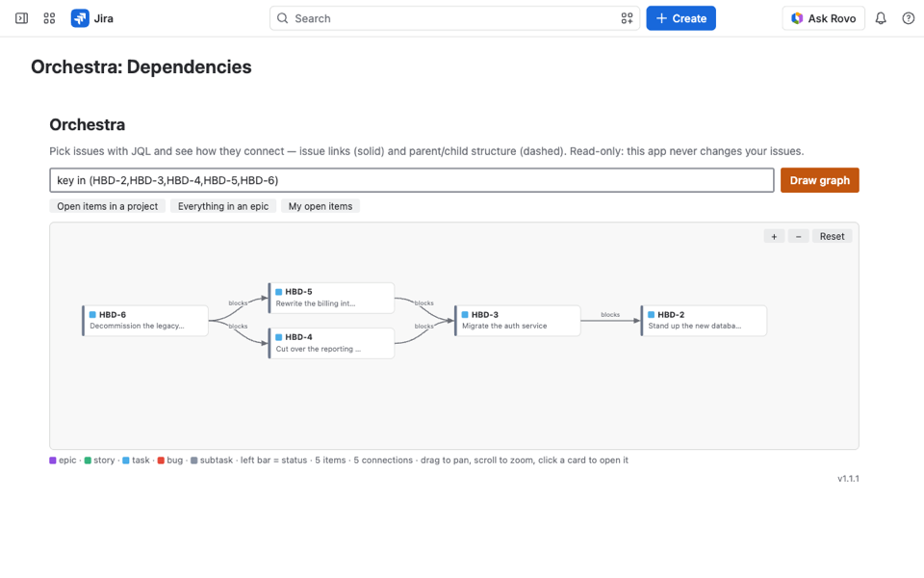Focus the JQL query input field

click(x=411, y=180)
